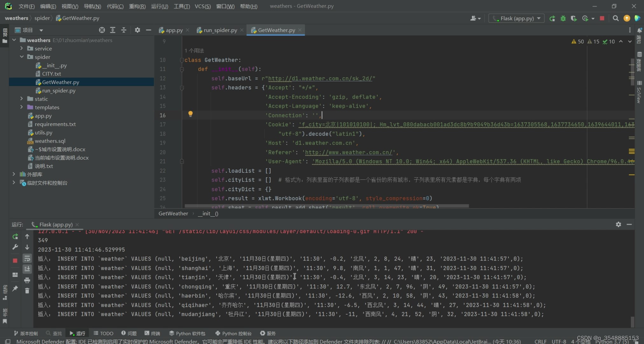Open the Python 控制台 tool window
This screenshot has width=644, height=344.
pyautogui.click(x=234, y=333)
